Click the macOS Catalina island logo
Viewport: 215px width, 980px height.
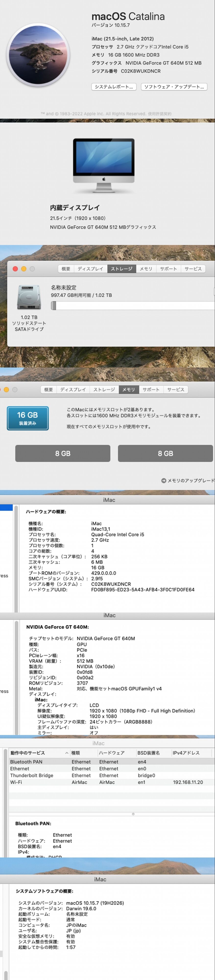[x=38, y=54]
